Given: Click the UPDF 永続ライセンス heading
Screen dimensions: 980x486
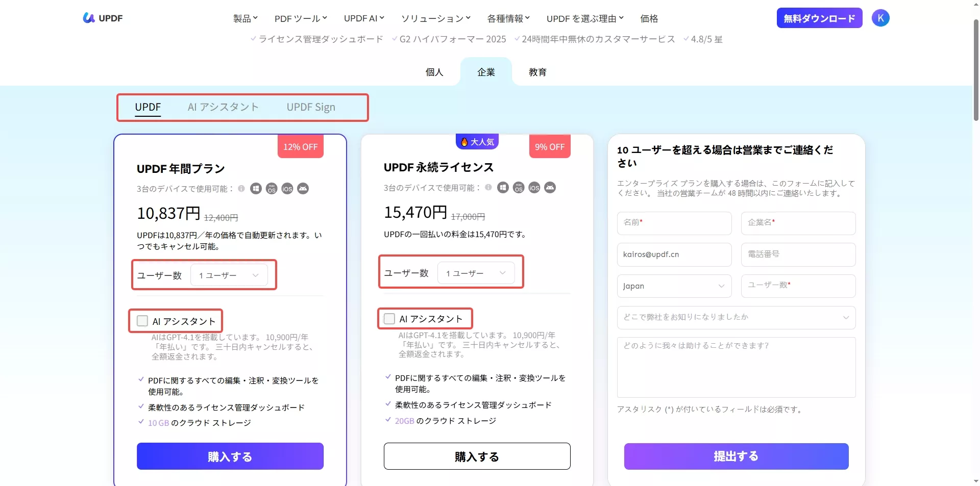Looking at the screenshot, I should coord(438,167).
